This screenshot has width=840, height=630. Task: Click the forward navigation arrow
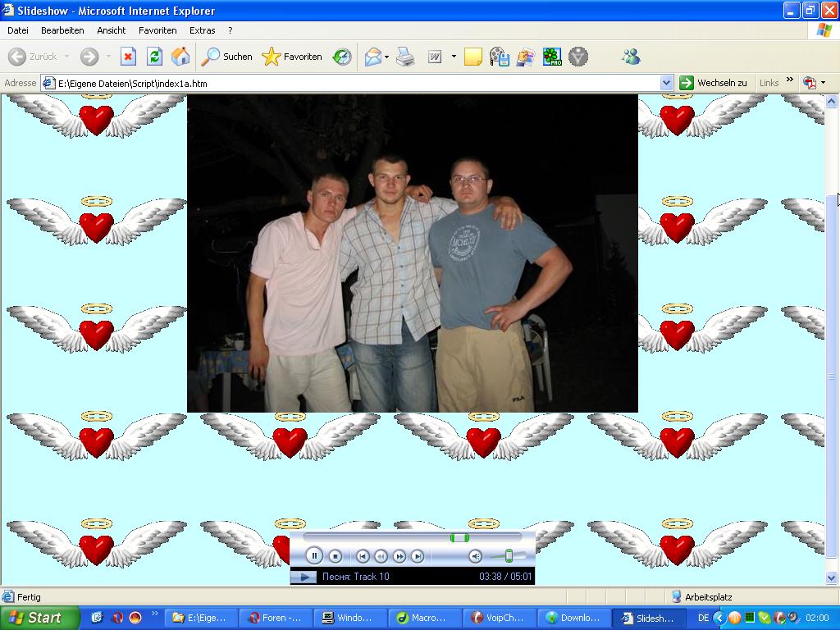89,57
